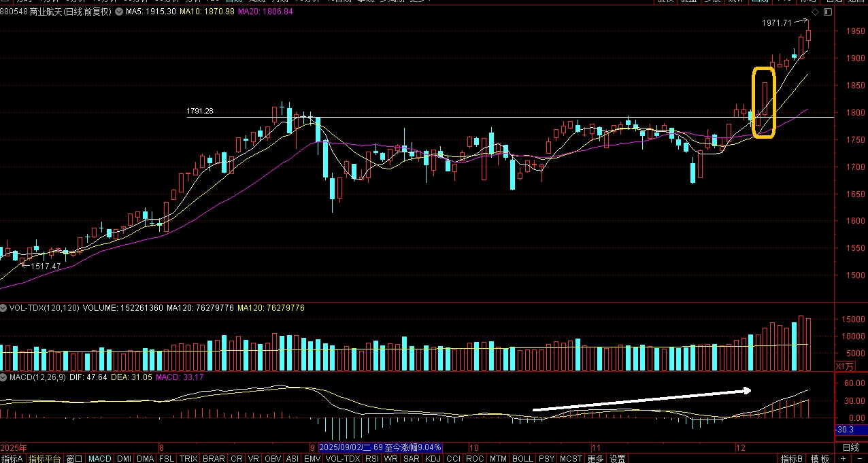Viewport: 868px width, 463px height.
Task: Click the 2025/09/02 date tooltip on timeline
Action: click(x=380, y=447)
